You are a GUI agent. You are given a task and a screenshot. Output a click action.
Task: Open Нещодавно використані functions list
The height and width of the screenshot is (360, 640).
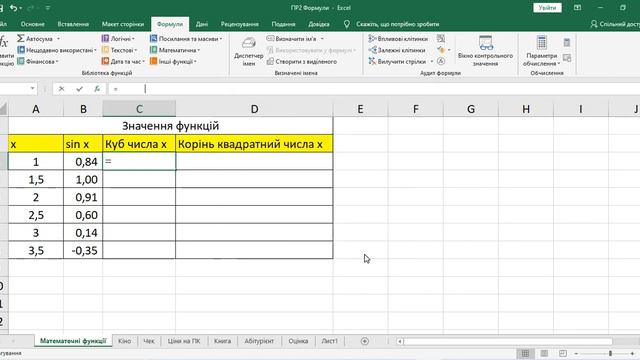tap(57, 50)
